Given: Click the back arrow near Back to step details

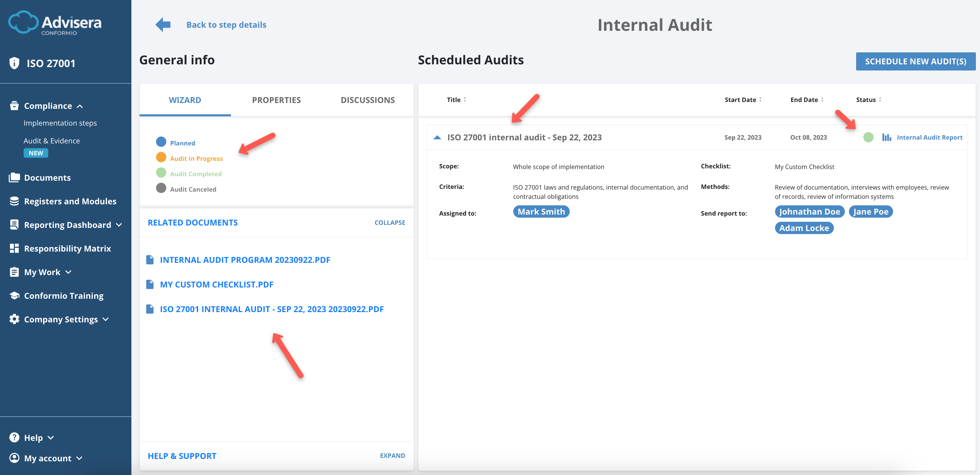Looking at the screenshot, I should tap(162, 24).
